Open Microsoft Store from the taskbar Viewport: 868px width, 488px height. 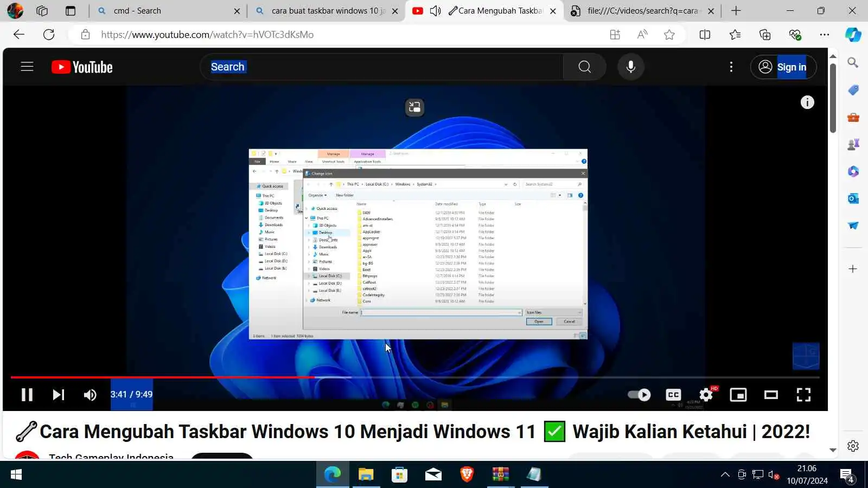coord(399,475)
